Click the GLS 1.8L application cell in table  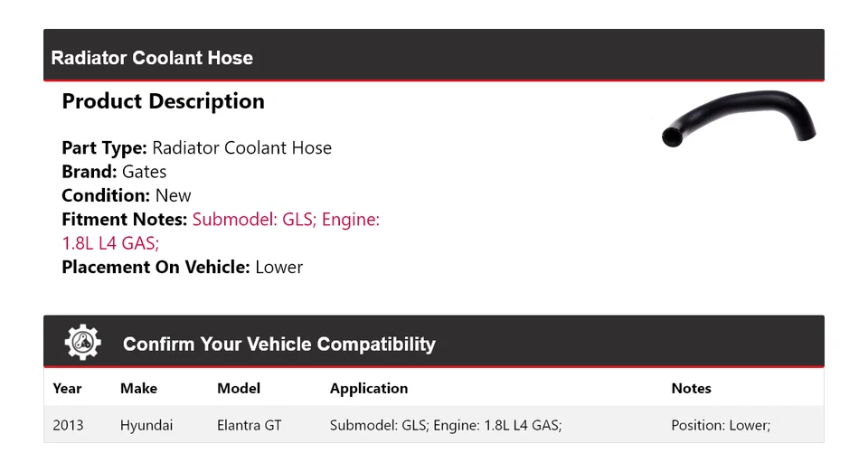point(446,425)
